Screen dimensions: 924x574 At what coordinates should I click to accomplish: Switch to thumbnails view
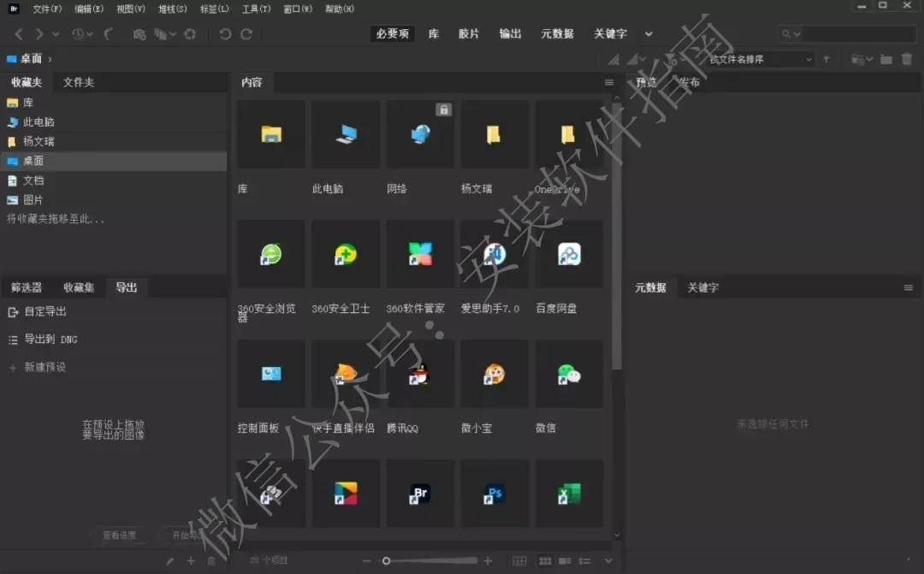pos(545,561)
